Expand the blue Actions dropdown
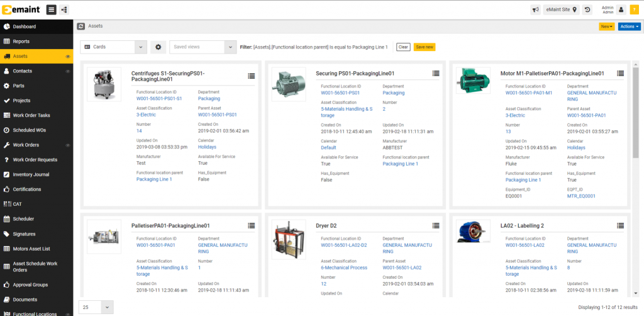 point(630,26)
